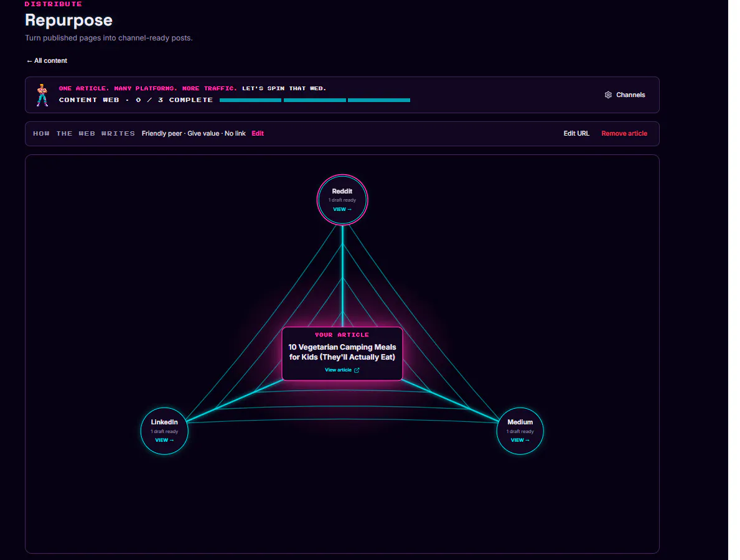The image size is (740, 560).
Task: Click 'Turn published pages into channel-ready posts' subtitle
Action: coord(109,38)
